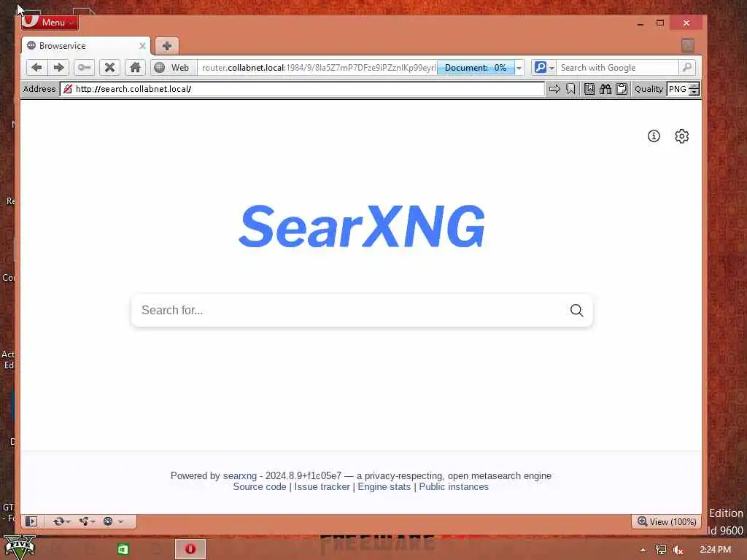This screenshot has height=560, width=747.
Task: Focus the Search with Google field
Action: [617, 68]
